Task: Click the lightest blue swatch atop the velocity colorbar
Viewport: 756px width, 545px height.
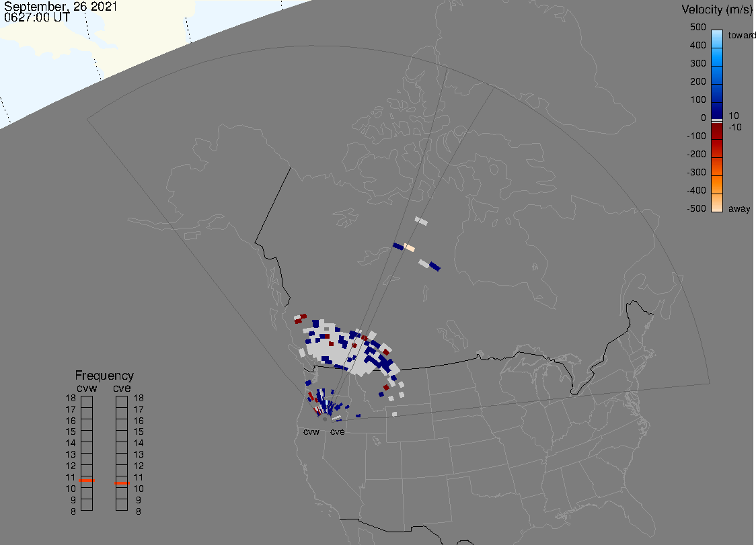Action: coord(717,38)
